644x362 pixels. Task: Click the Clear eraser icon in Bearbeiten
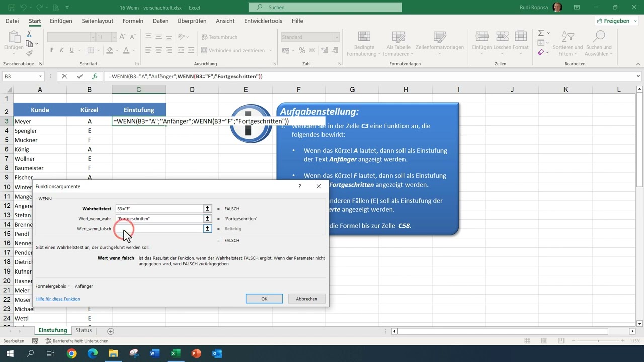541,52
